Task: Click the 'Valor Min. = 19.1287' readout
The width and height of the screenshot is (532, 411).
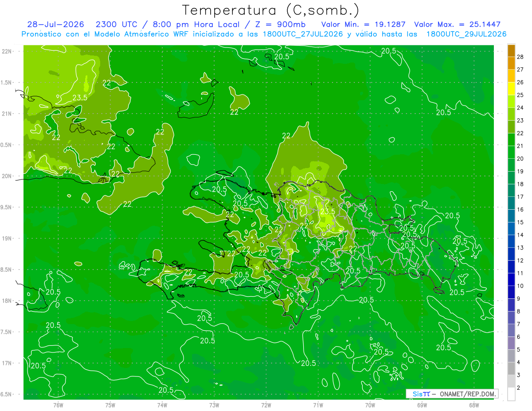Action: 364,24
